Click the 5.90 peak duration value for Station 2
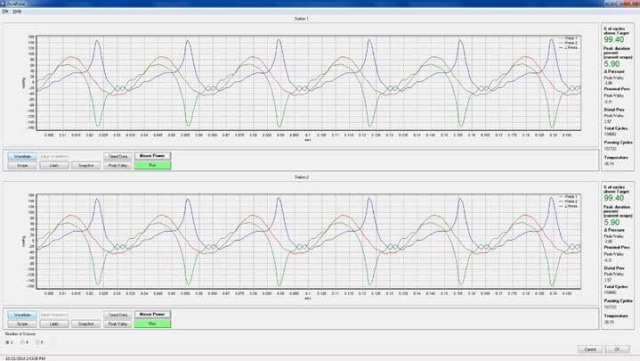Screen dimensions: 640x361 [x=612, y=223]
